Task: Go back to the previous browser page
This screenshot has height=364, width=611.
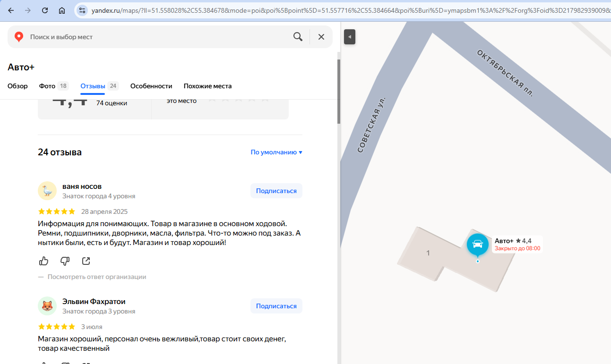Action: click(x=11, y=10)
